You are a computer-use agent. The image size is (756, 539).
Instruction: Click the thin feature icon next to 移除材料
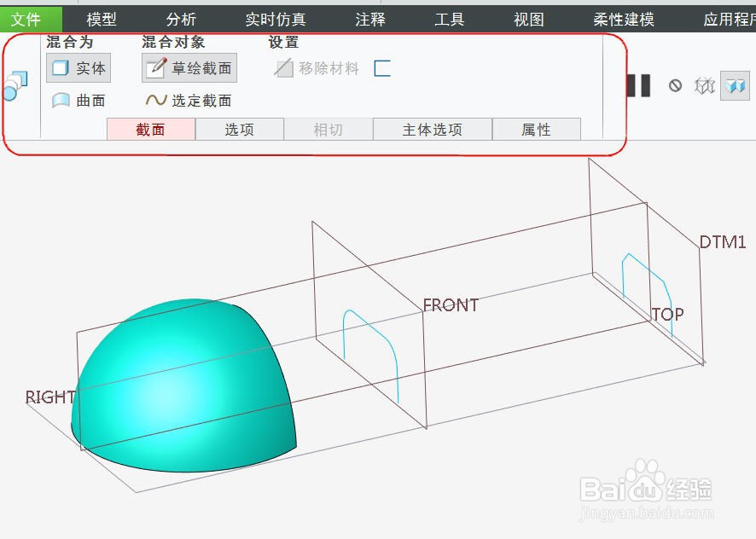pos(382,68)
